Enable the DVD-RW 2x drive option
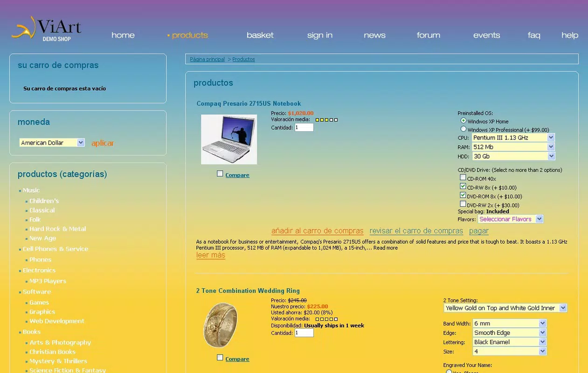Screen dimensions: 588x373 coord(463,204)
